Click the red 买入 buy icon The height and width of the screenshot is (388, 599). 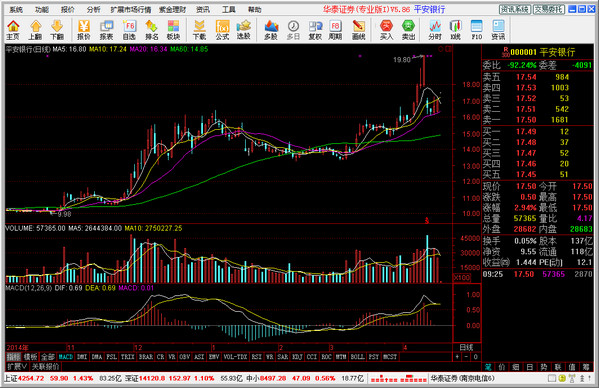(x=386, y=30)
